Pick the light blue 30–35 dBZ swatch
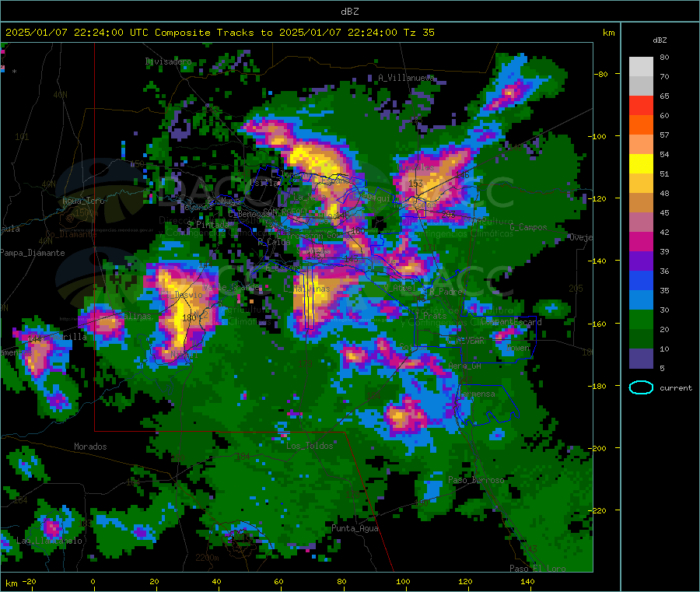 [x=641, y=300]
